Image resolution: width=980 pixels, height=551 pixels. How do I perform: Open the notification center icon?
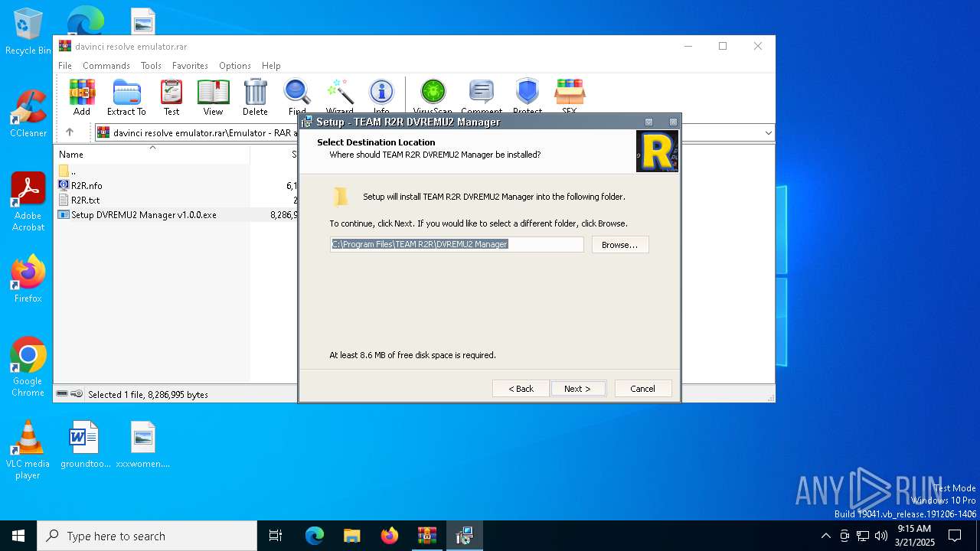[x=955, y=536]
